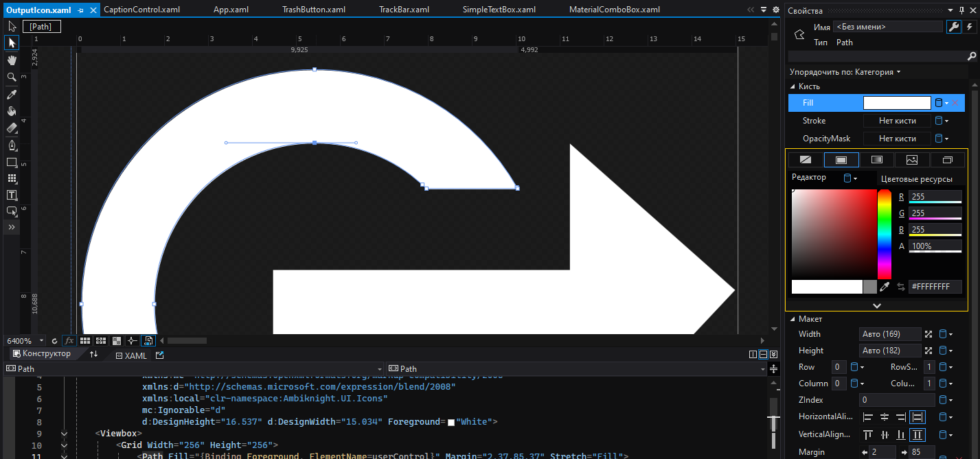Viewport: 980px width, 459px height.
Task: Click the refresh zoom icon
Action: [54, 340]
